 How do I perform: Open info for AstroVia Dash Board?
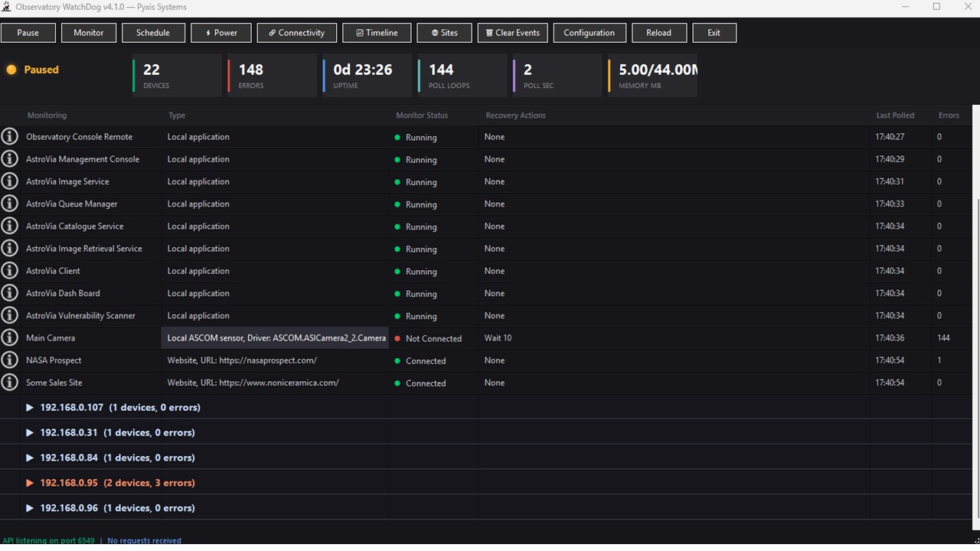click(x=9, y=292)
